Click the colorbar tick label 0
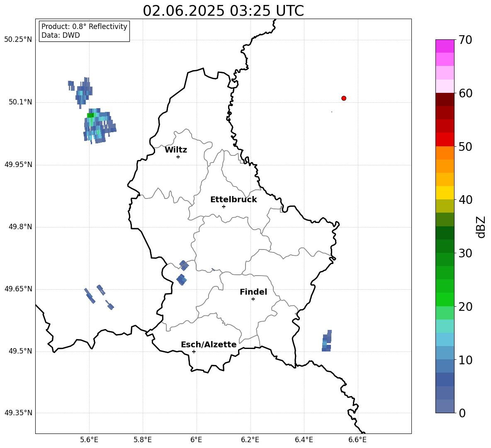This screenshot has height=448, width=491. click(462, 413)
